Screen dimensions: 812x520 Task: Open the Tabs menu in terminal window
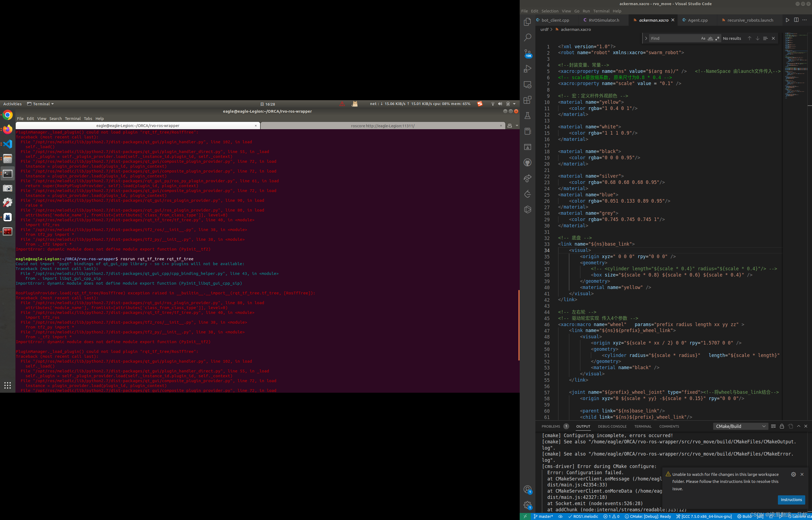pos(88,119)
